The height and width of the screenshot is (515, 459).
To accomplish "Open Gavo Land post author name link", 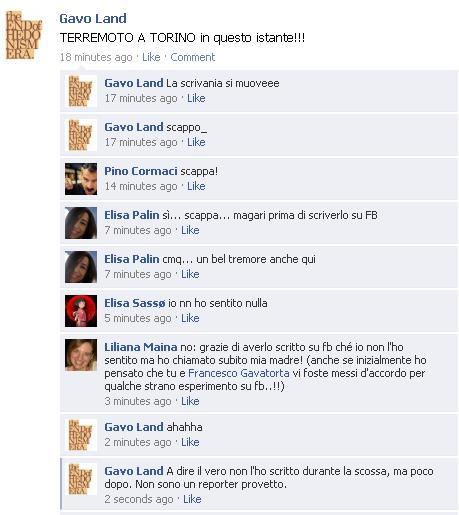I will click(93, 18).
